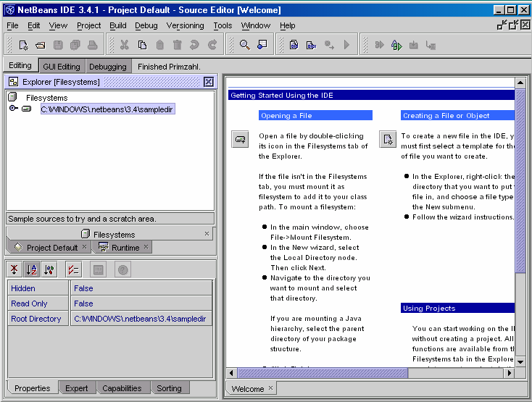
Task: Select the Filesystems explorer tab
Action: (109, 234)
